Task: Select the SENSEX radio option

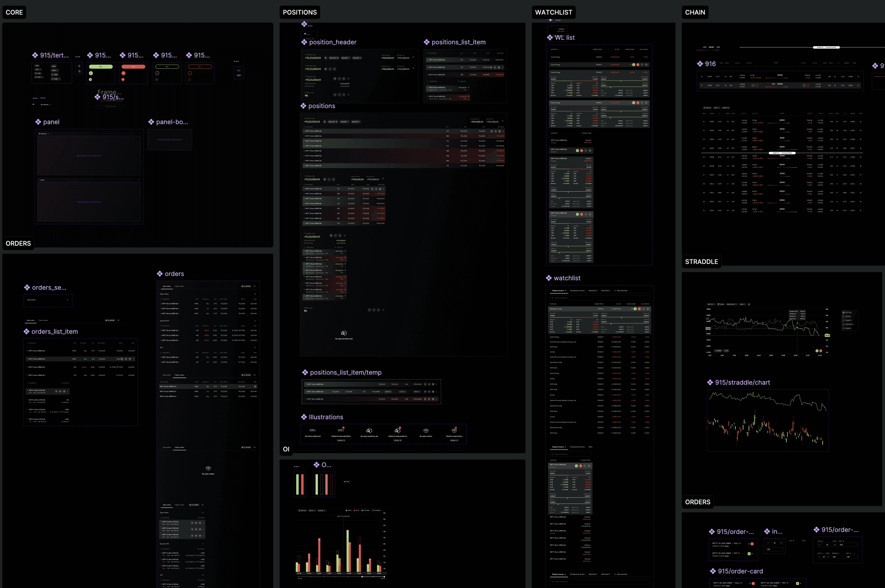Action: pyautogui.click(x=844, y=317)
